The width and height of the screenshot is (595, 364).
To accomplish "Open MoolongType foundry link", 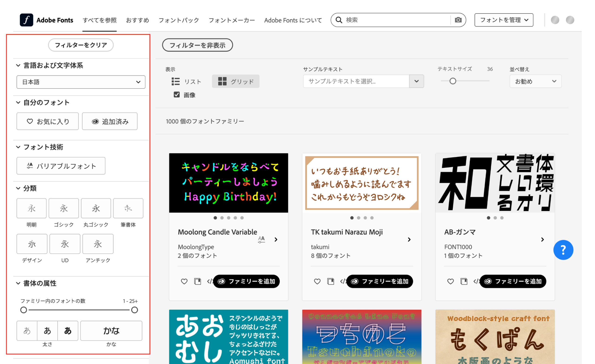I will [196, 247].
